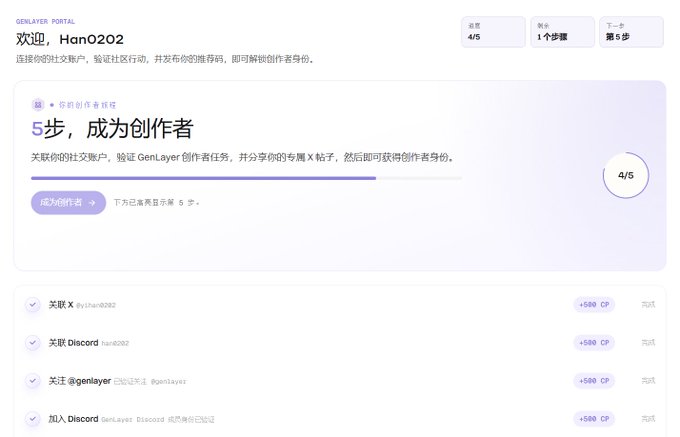The height and width of the screenshot is (437, 680).
Task: Select the 下一步 第5步 stat card
Action: click(x=631, y=32)
